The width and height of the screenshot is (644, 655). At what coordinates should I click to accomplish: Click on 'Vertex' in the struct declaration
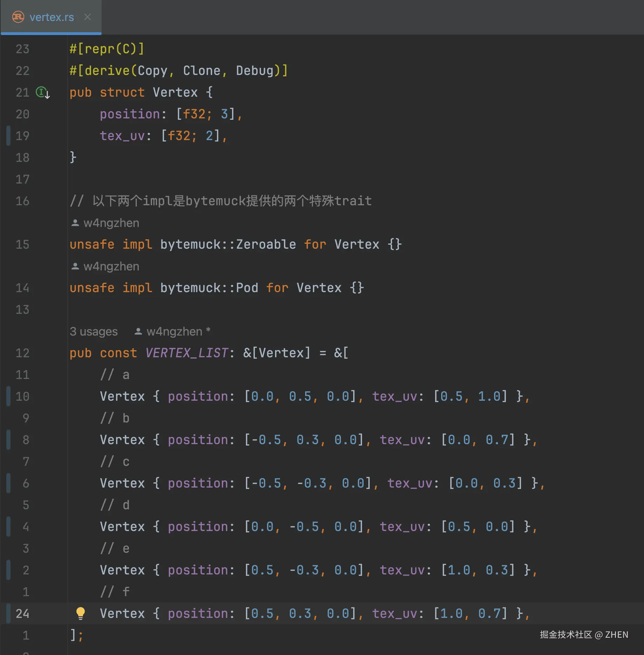pos(175,92)
